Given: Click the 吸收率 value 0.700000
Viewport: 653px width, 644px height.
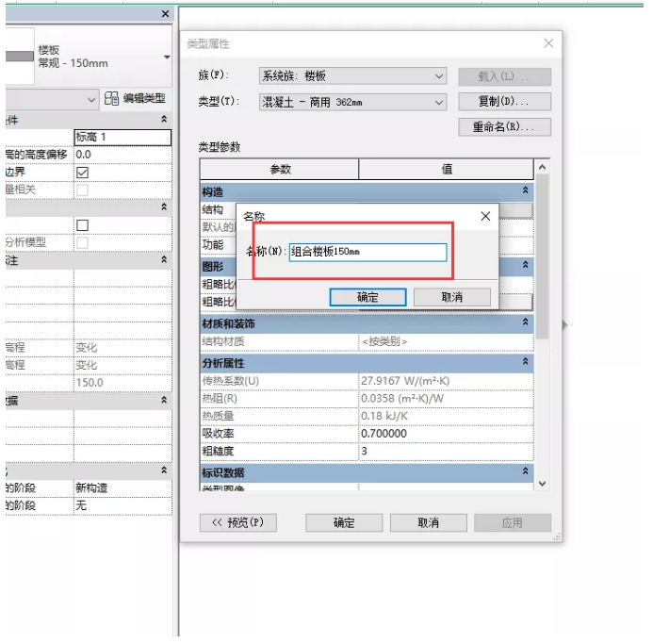Looking at the screenshot, I should (x=446, y=434).
